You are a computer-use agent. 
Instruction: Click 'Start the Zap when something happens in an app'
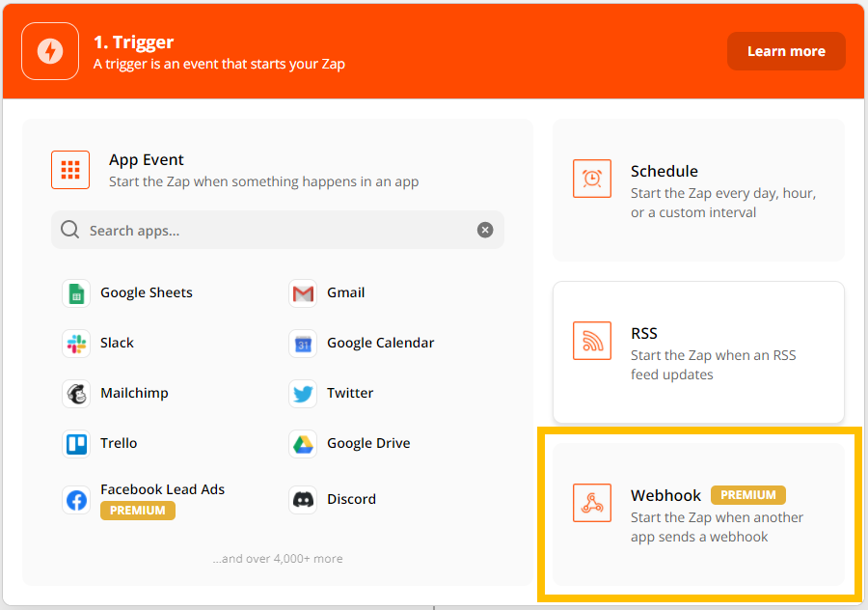(x=263, y=181)
